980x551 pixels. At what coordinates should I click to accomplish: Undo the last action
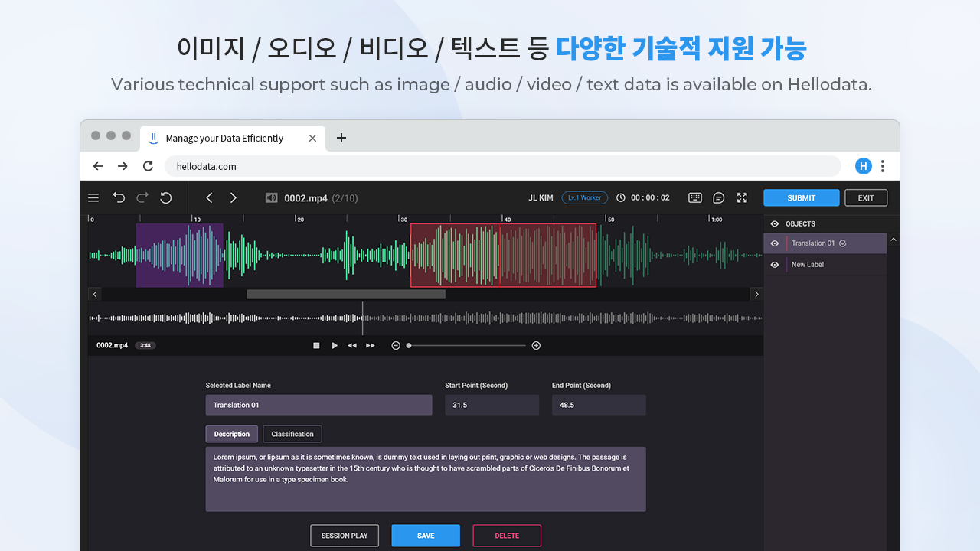click(x=119, y=197)
